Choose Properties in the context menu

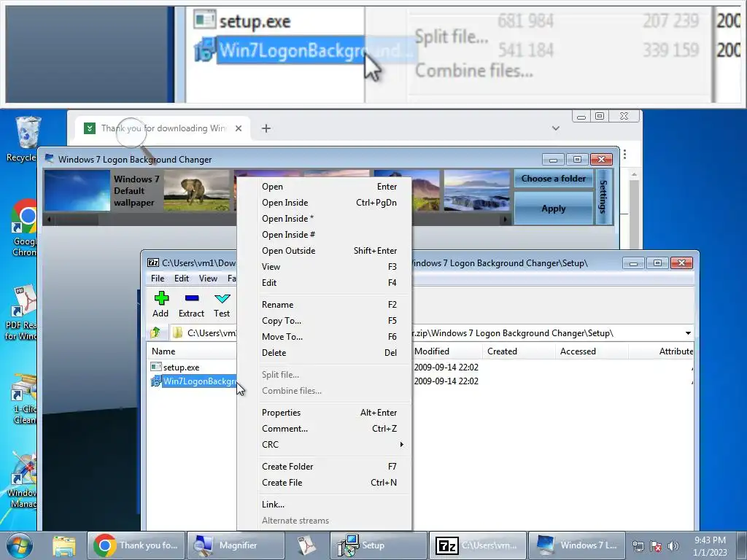coord(325,413)
